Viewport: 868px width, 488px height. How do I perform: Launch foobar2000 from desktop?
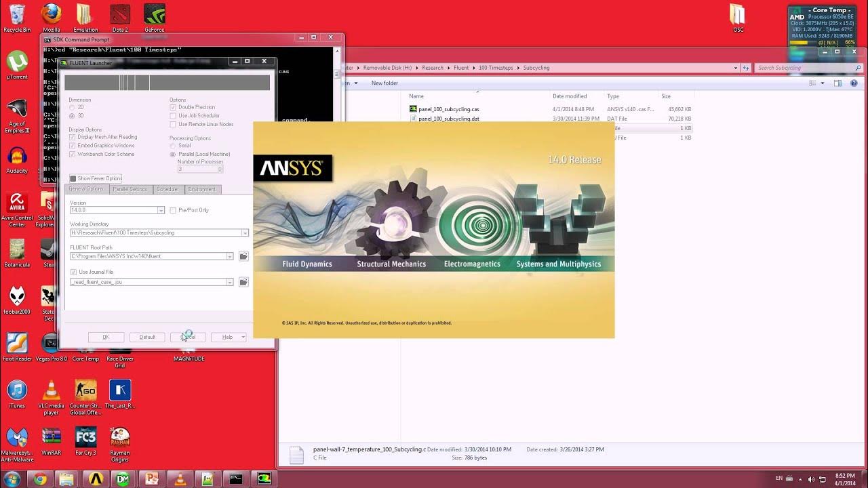[17, 300]
